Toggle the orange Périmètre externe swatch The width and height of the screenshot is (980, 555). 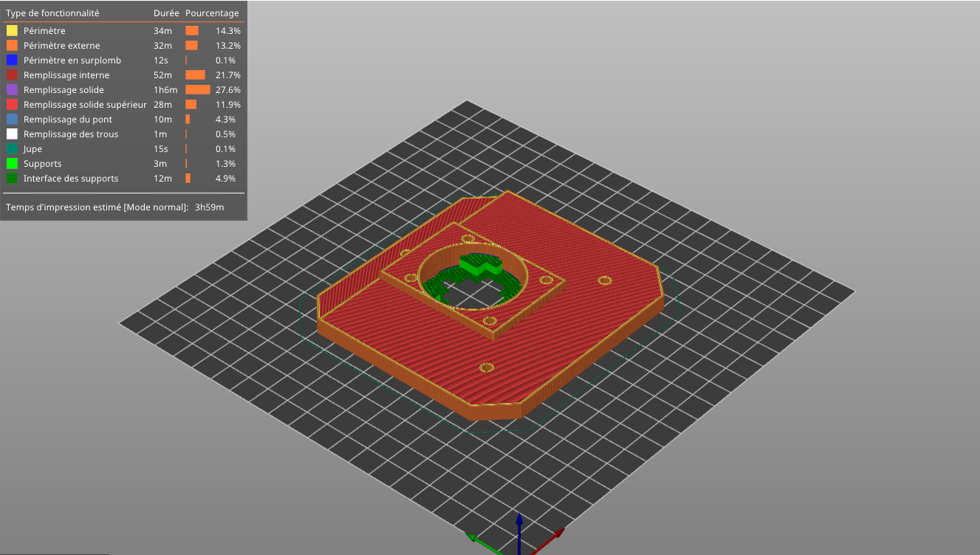pyautogui.click(x=12, y=46)
